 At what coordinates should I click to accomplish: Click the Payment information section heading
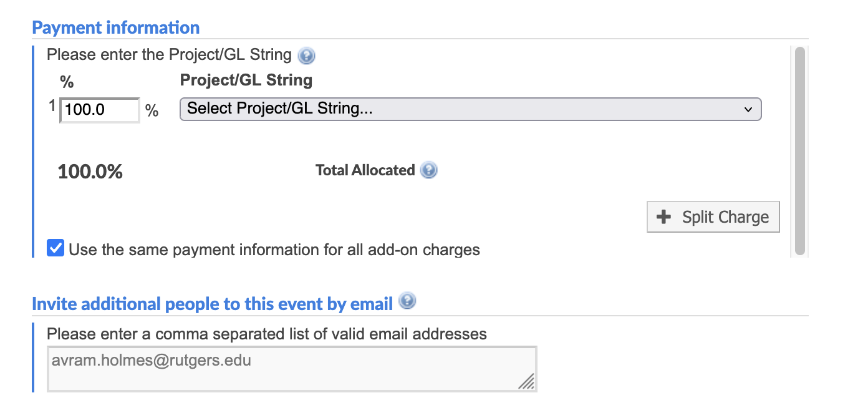click(x=116, y=28)
